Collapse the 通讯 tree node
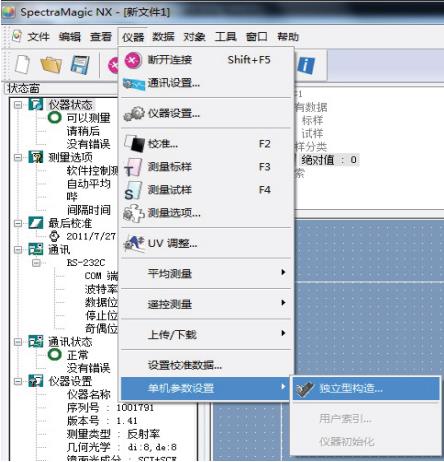 click(18, 250)
